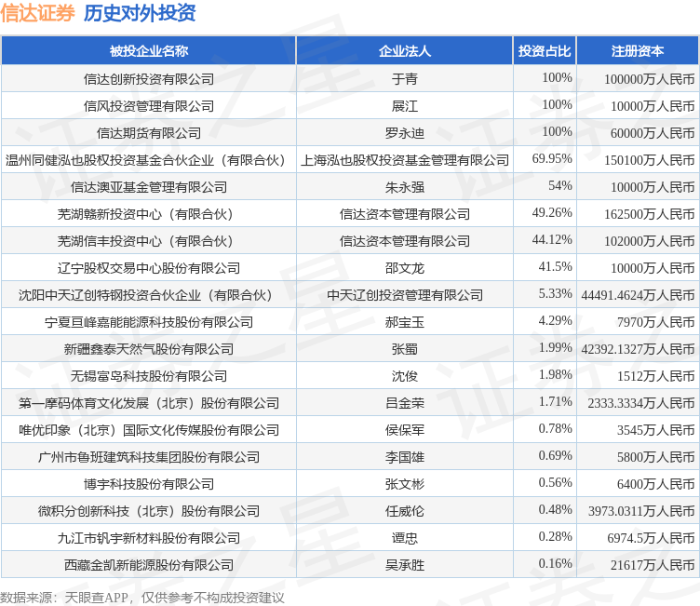The height and width of the screenshot is (606, 700).
Task: Click 广州市鲁班建筑科技集团股份有限公司 cell
Action: (149, 457)
